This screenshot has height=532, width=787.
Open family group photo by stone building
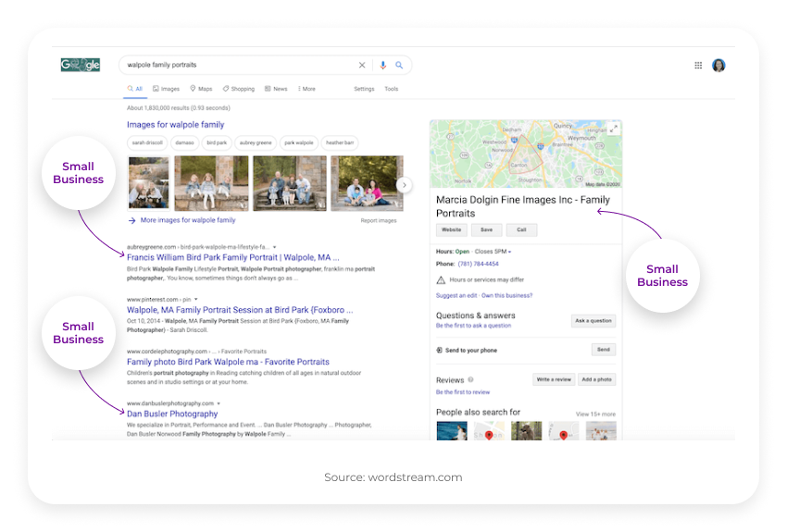click(x=290, y=183)
